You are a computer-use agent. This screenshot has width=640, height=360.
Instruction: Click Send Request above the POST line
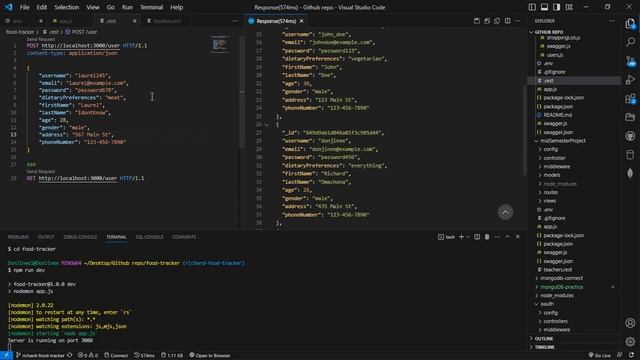tap(41, 39)
